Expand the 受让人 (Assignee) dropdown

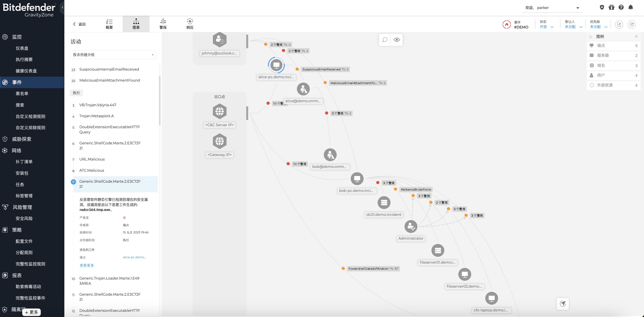coord(573,27)
